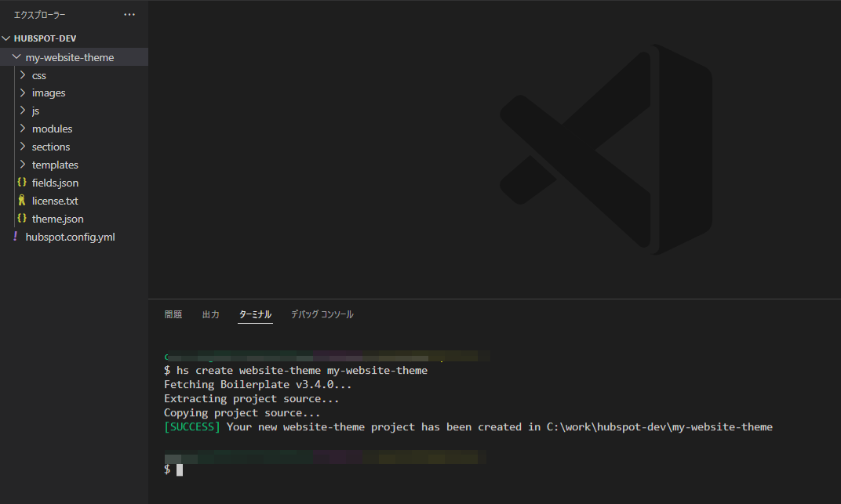Viewport: 841px width, 504px height.
Task: Click the hubspot.config.yml exclamation icon
Action: point(15,236)
